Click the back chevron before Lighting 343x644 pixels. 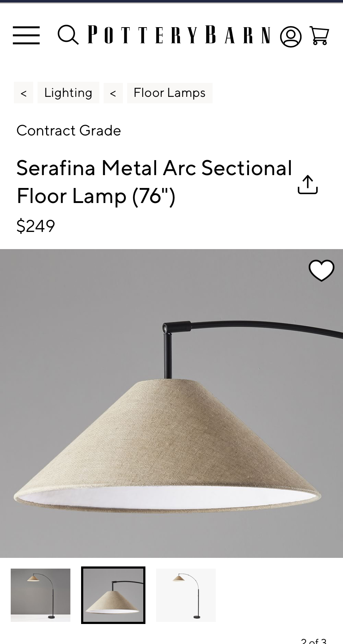point(24,93)
